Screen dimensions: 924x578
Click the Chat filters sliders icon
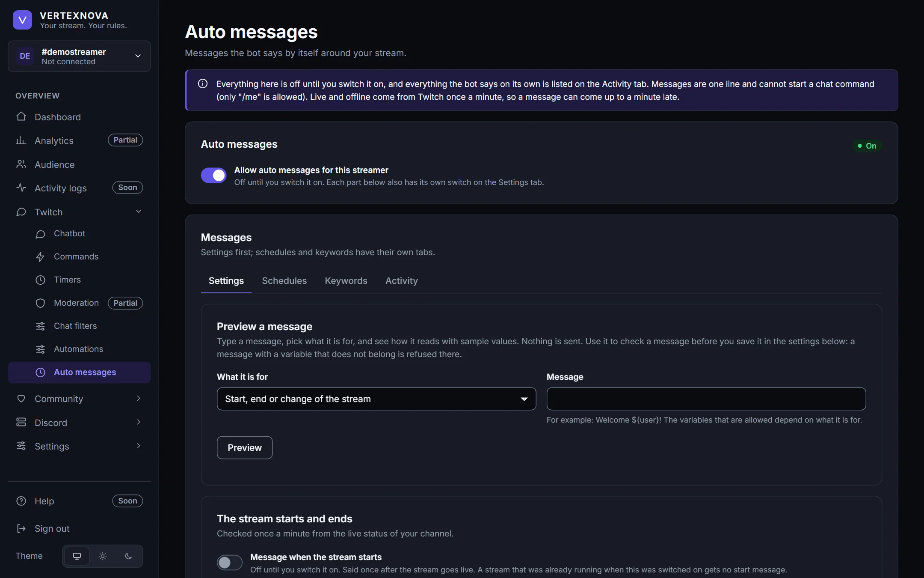click(x=40, y=326)
